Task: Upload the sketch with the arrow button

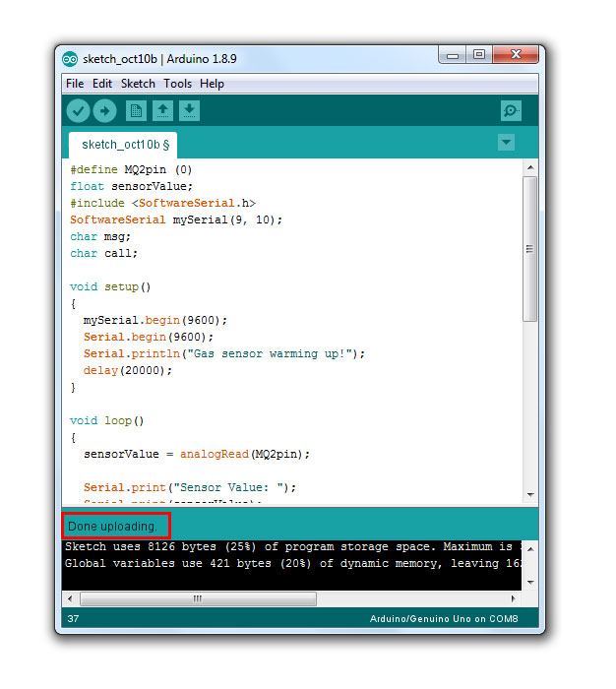Action: coord(104,110)
